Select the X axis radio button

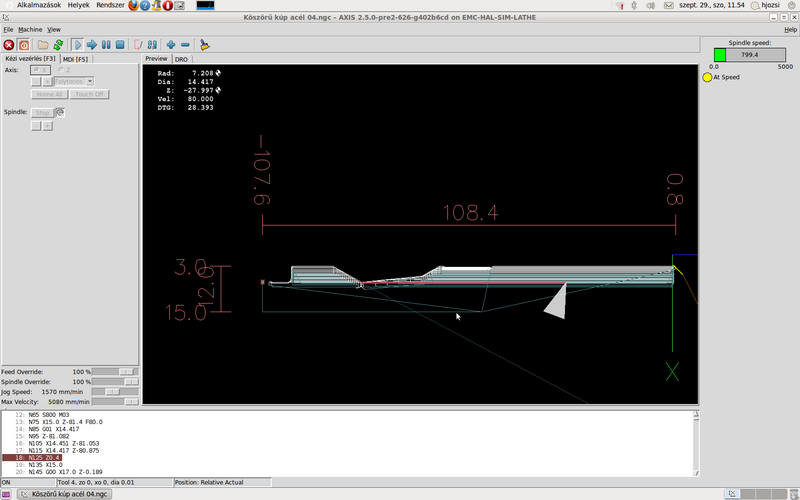pos(37,70)
